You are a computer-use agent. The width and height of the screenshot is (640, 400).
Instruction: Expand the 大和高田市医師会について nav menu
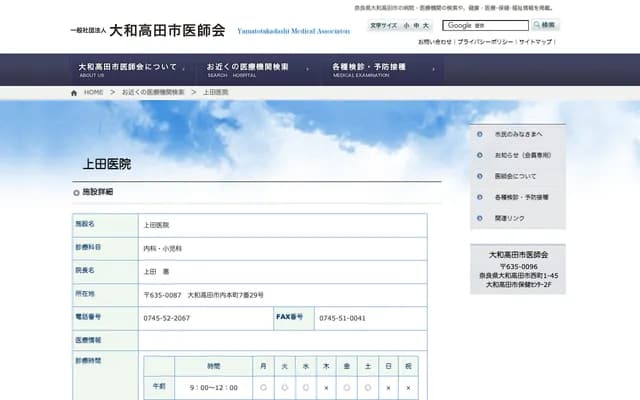(128, 69)
